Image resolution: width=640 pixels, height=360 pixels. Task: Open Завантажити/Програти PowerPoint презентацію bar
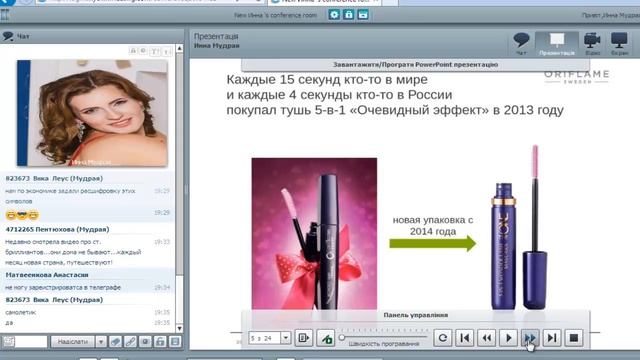415,64
